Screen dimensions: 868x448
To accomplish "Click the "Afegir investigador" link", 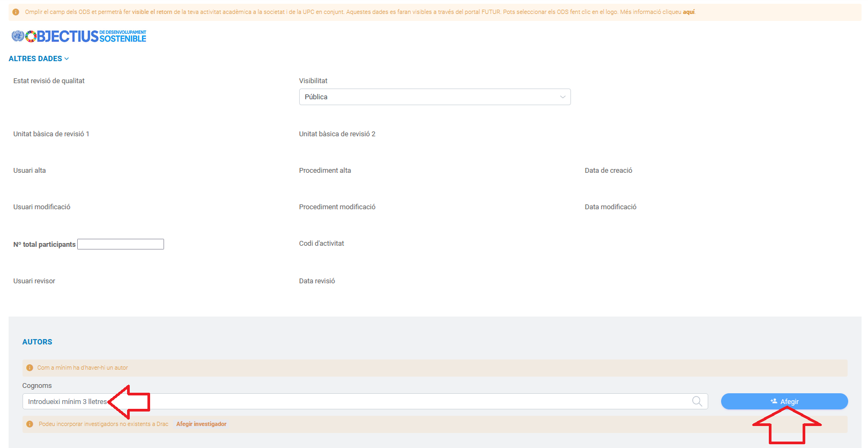I will 201,424.
